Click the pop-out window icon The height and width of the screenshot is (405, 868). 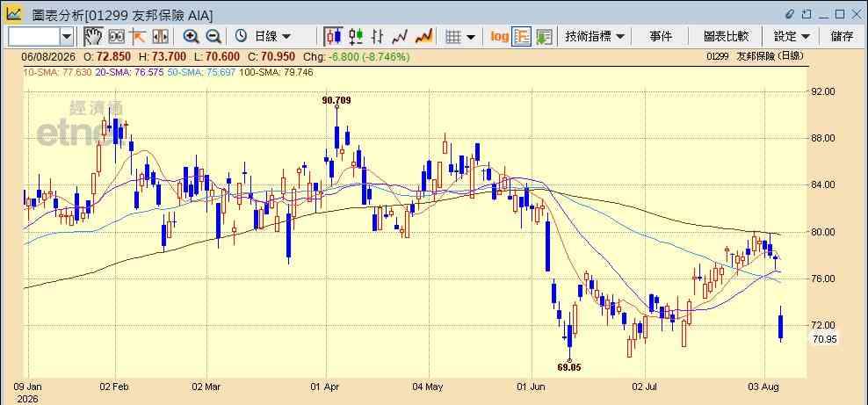[x=807, y=14]
